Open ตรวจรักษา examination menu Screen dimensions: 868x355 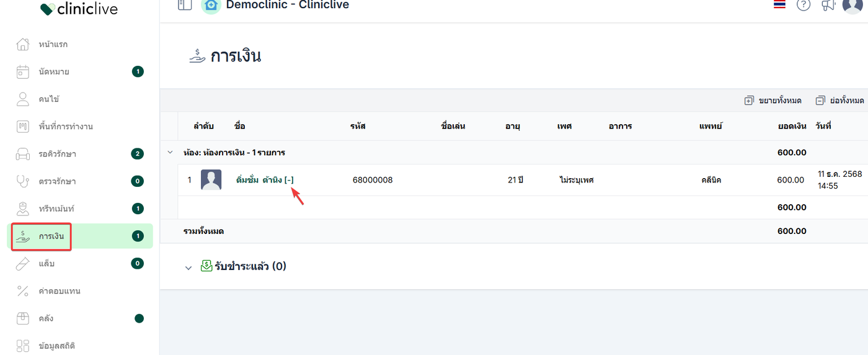(x=57, y=181)
